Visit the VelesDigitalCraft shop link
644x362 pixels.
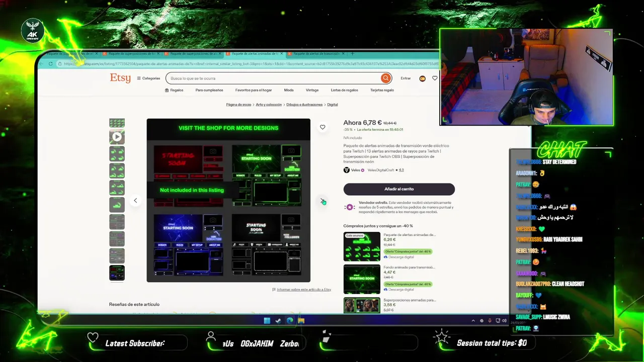click(x=381, y=170)
